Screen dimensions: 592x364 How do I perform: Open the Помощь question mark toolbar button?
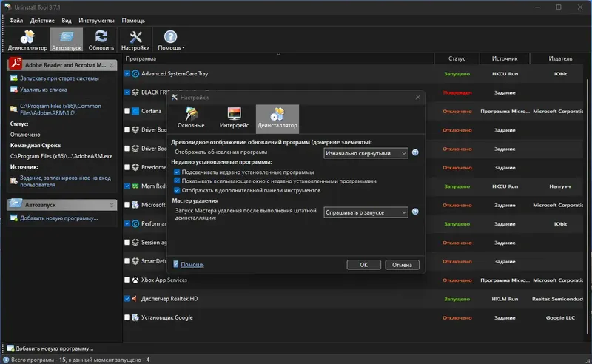[x=171, y=40]
